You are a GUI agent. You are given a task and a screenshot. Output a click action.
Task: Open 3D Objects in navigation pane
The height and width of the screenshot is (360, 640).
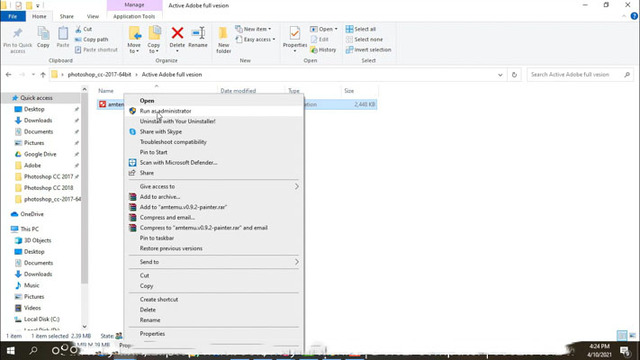coord(37,240)
